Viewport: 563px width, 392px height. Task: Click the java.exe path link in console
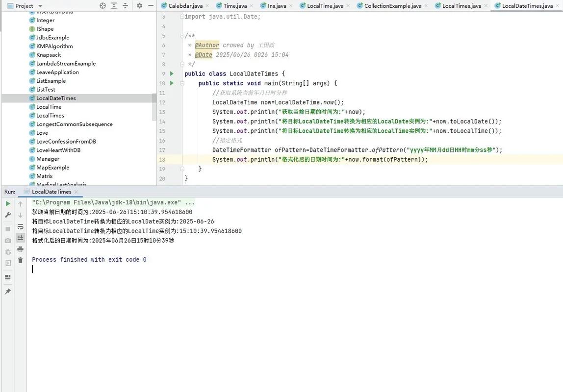[x=113, y=201]
